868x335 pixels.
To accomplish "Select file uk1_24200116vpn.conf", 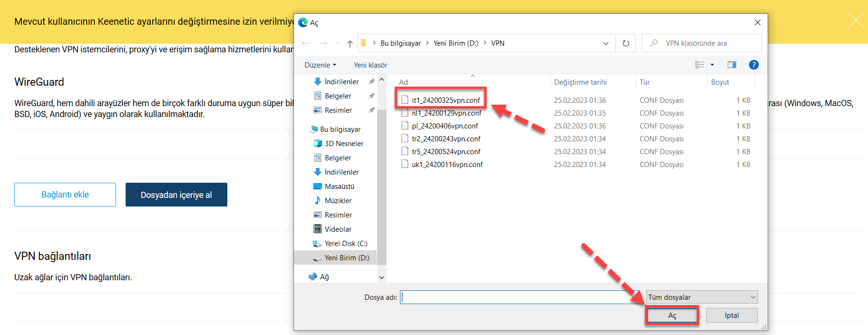I will click(x=447, y=165).
